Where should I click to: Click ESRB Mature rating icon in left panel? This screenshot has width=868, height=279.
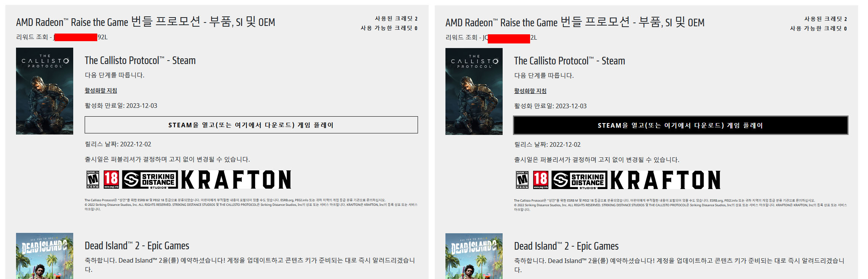click(93, 180)
